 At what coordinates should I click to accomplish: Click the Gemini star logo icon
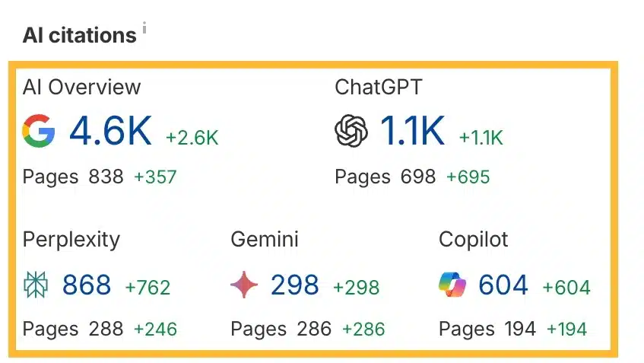244,284
